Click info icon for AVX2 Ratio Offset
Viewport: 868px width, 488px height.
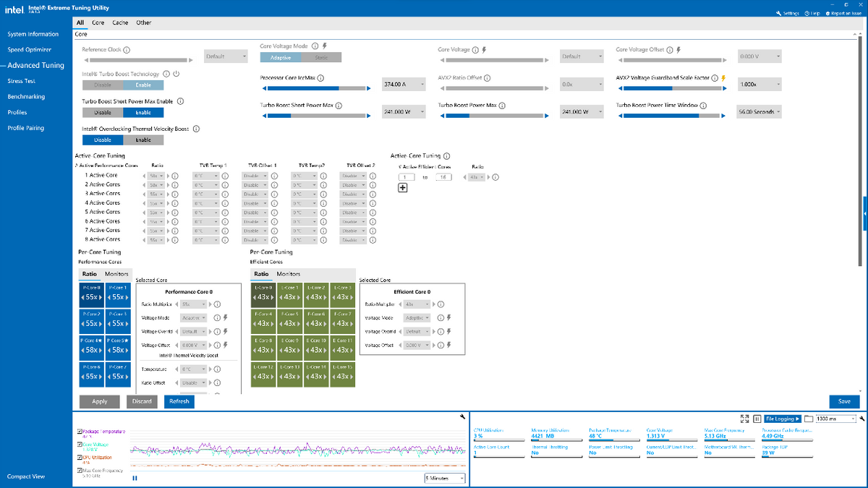pyautogui.click(x=489, y=78)
